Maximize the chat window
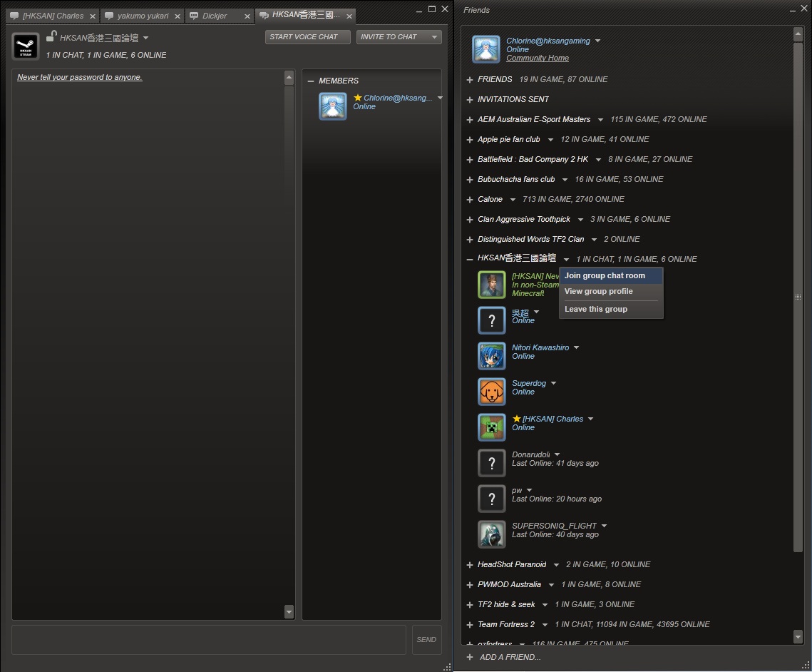The image size is (812, 672). (x=432, y=9)
